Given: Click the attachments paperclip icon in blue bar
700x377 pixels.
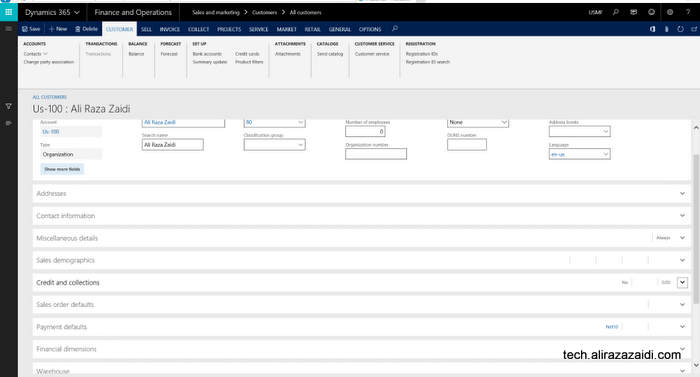Looking at the screenshot, I should pyautogui.click(x=667, y=29).
